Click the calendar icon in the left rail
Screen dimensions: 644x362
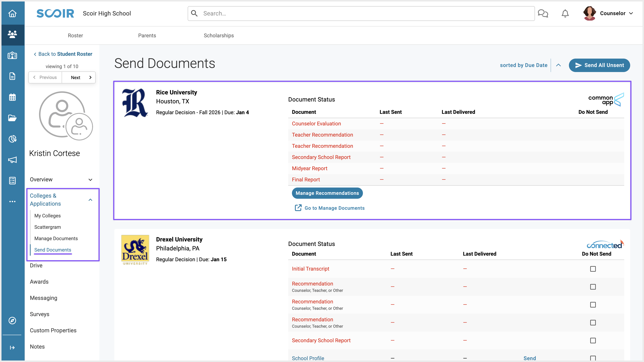[12, 97]
